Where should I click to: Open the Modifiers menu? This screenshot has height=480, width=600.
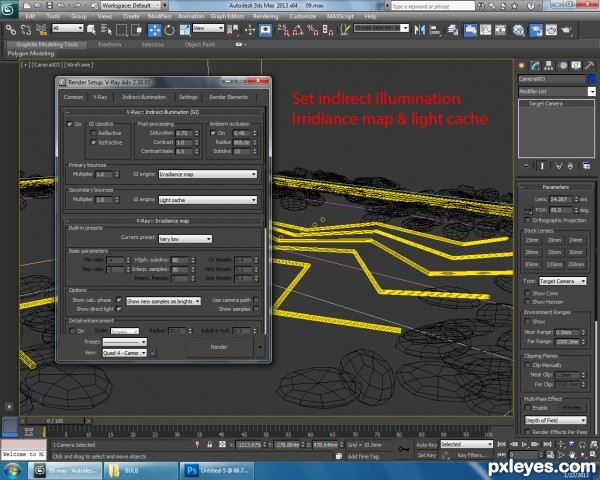tap(160, 16)
